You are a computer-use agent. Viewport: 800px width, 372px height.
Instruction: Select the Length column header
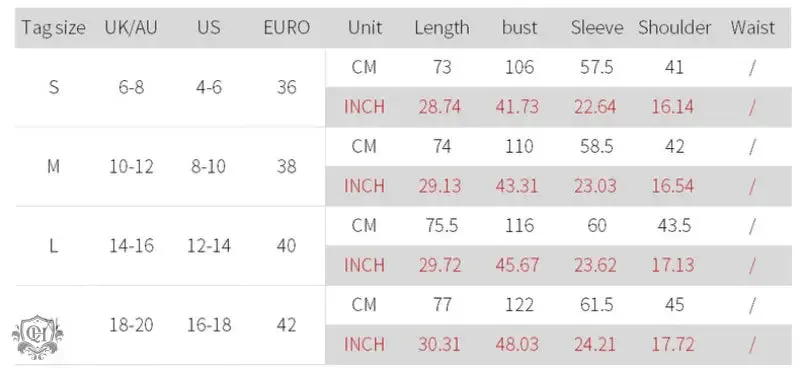coord(442,28)
